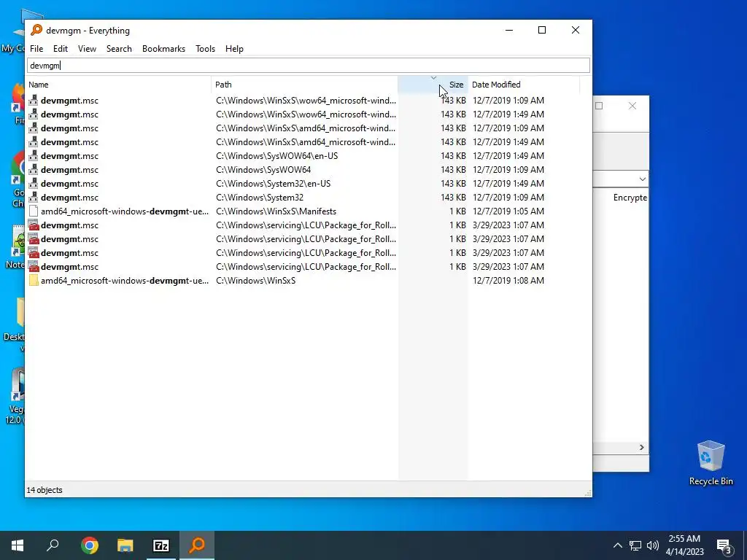Select devmgmt.msc icon in System32\en-US row
The height and width of the screenshot is (560, 747).
(34, 183)
